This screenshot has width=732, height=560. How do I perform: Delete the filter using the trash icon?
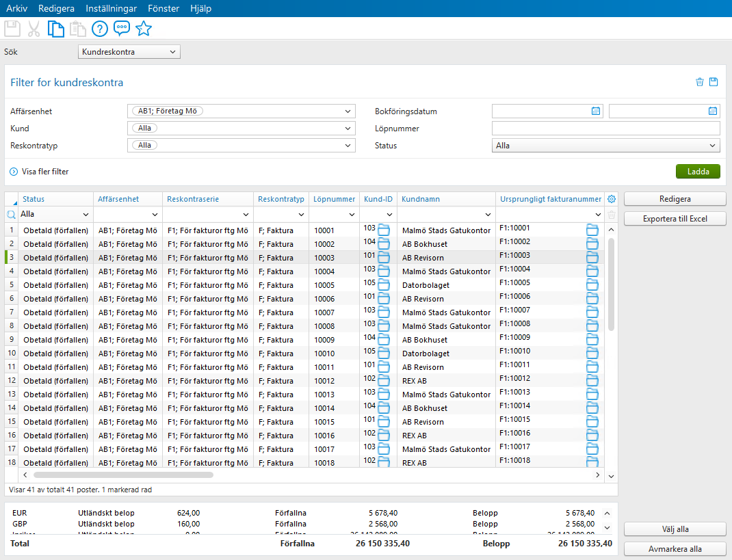click(x=699, y=81)
